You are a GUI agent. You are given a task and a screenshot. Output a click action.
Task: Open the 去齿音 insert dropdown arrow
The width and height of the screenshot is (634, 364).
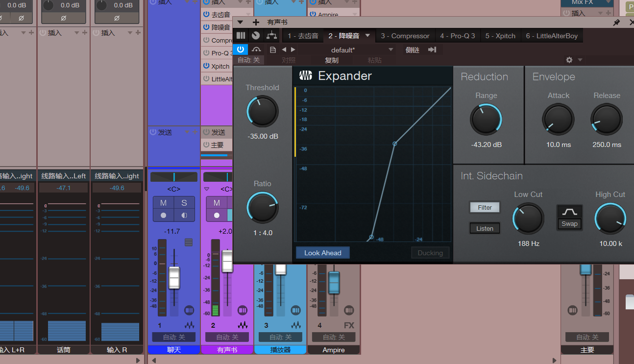click(x=248, y=15)
